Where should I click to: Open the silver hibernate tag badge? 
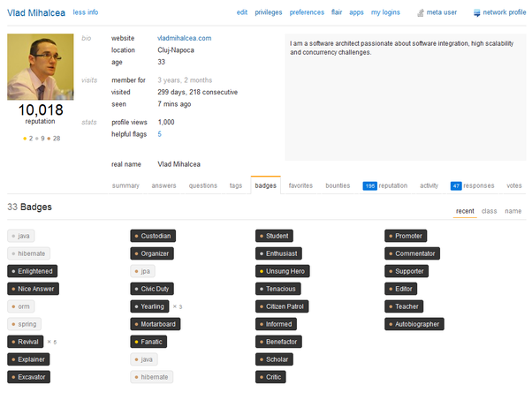point(29,253)
